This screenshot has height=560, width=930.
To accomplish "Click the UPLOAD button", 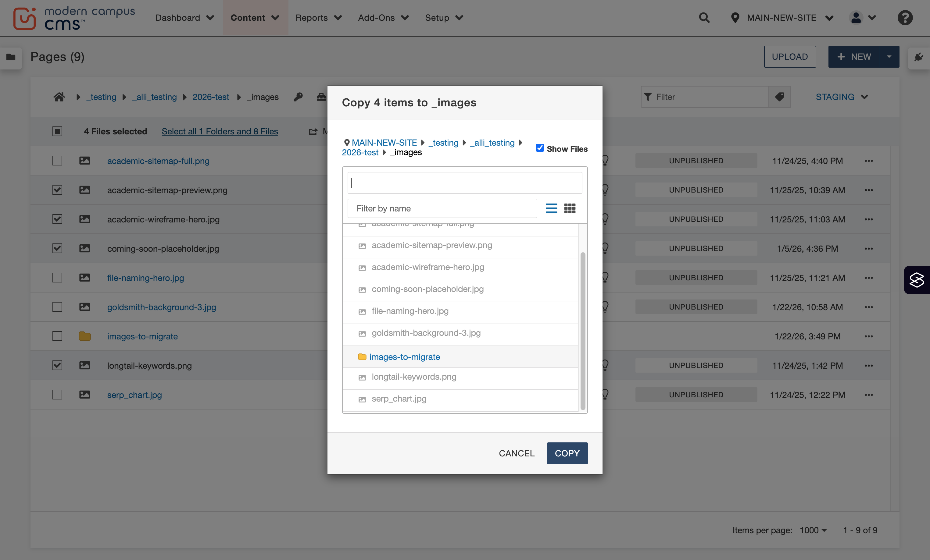I will [x=790, y=57].
